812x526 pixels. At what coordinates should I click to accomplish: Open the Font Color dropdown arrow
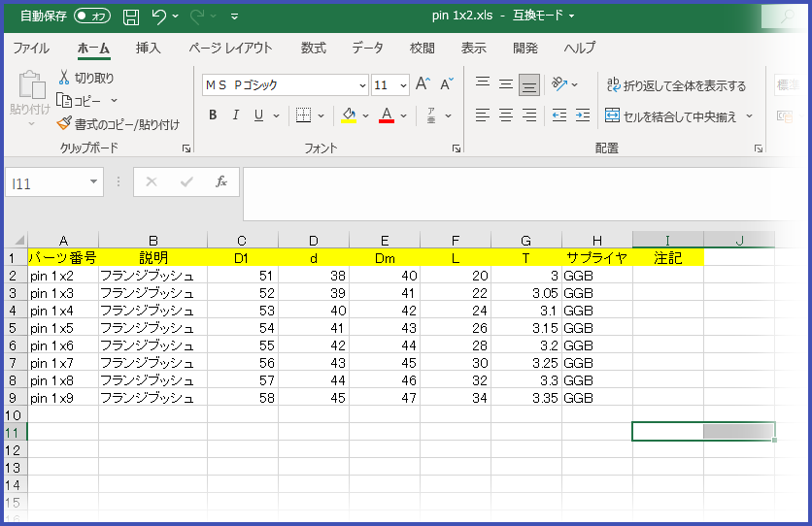pyautogui.click(x=403, y=115)
